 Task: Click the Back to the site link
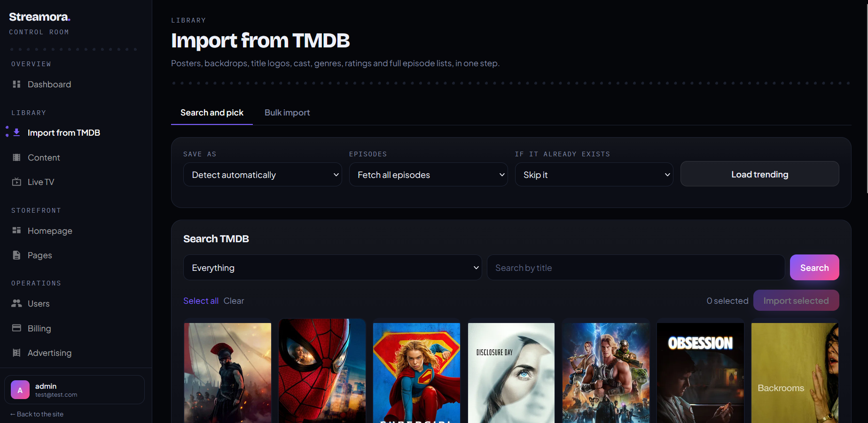click(37, 414)
